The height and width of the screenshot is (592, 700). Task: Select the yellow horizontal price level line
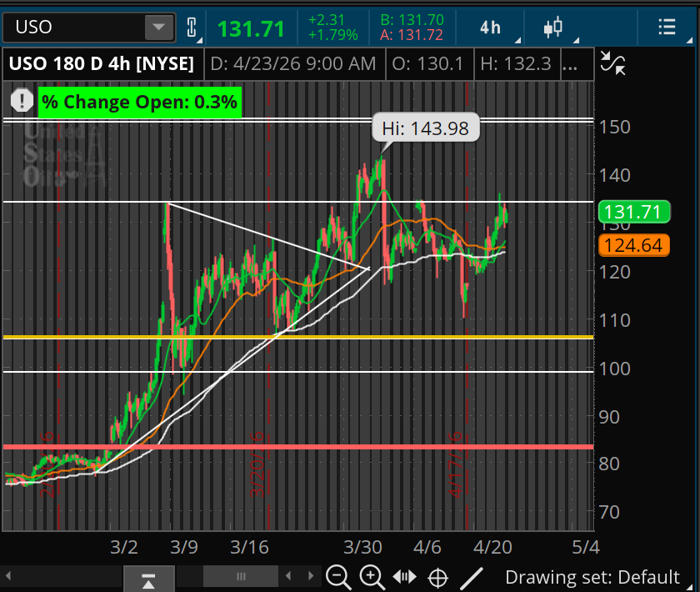coord(298,337)
